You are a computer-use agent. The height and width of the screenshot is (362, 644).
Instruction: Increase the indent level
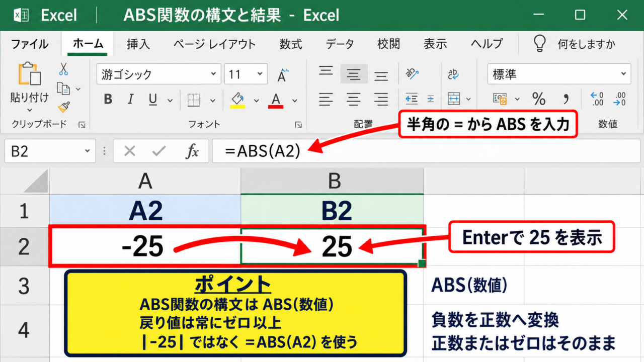pos(430,99)
